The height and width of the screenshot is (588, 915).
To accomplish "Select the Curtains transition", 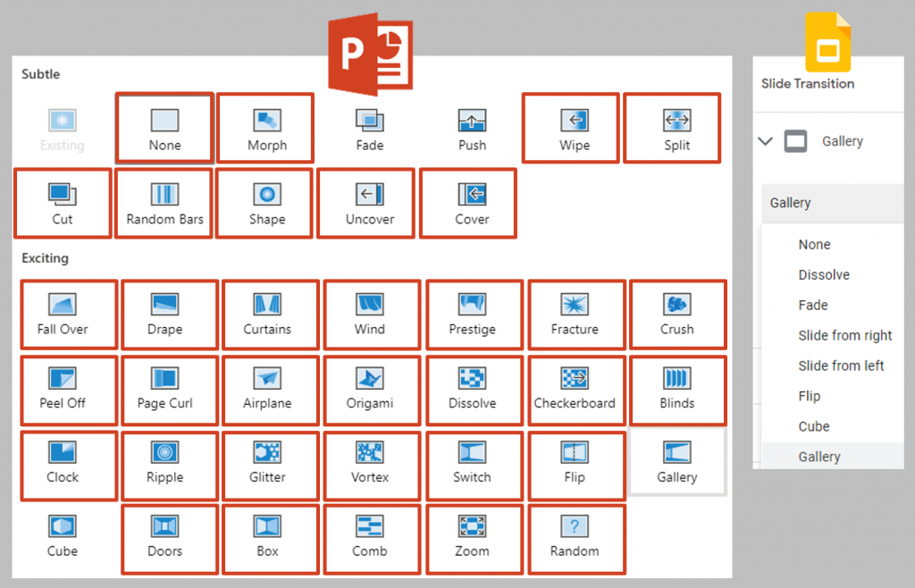I will [x=271, y=315].
